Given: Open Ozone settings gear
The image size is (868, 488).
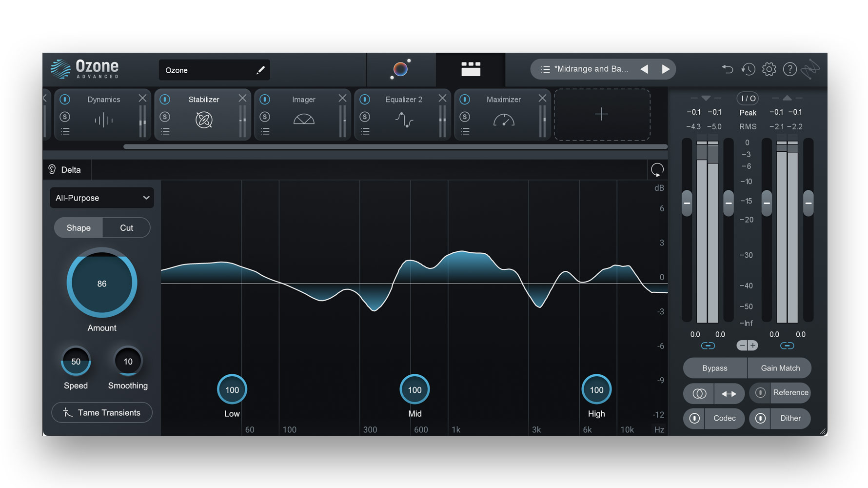Looking at the screenshot, I should [769, 69].
